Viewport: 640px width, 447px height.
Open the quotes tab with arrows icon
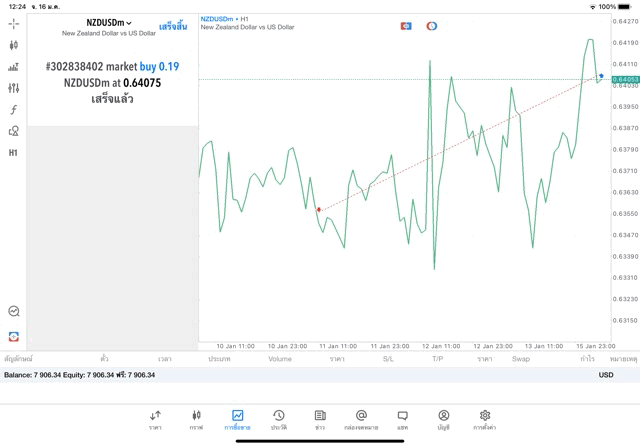click(x=155, y=420)
